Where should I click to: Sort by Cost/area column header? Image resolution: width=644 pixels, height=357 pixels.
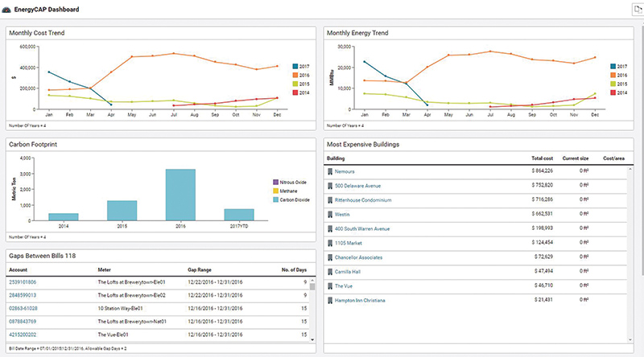pyautogui.click(x=613, y=158)
